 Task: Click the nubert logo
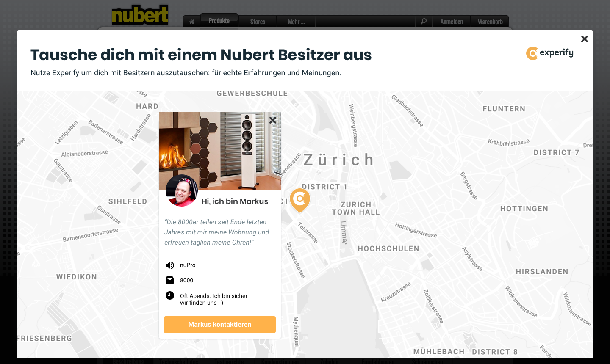pyautogui.click(x=140, y=14)
